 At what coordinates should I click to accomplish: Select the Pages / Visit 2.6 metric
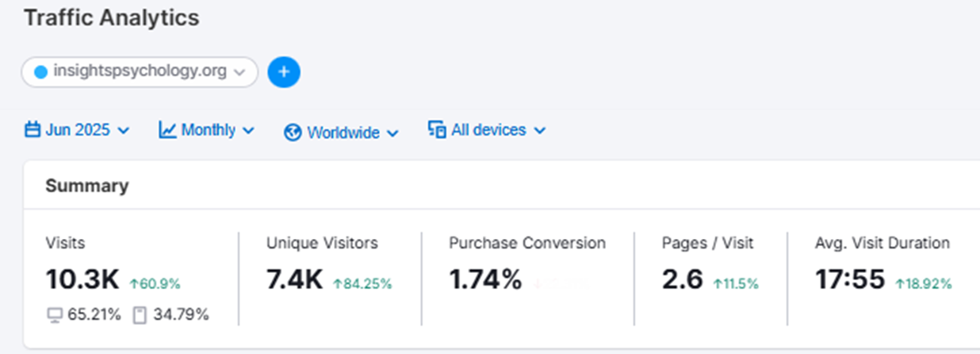pyautogui.click(x=682, y=279)
